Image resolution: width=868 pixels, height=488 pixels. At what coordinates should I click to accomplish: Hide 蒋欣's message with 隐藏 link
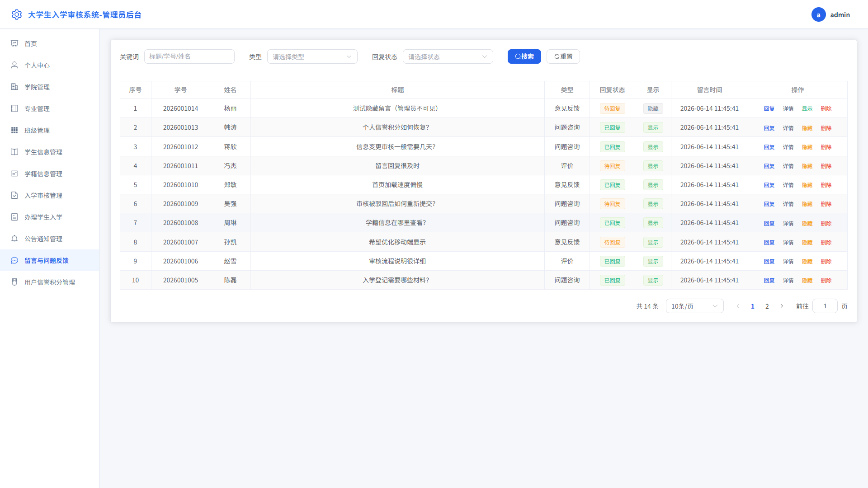(x=807, y=147)
